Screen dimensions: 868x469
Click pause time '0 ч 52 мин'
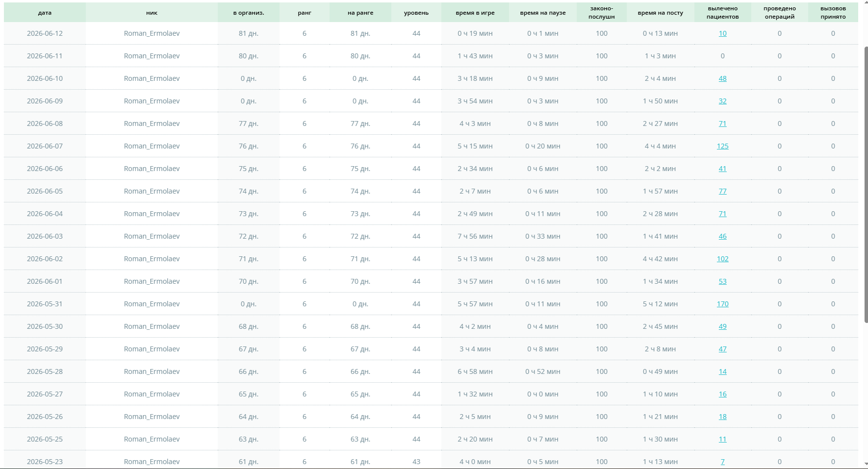(543, 371)
